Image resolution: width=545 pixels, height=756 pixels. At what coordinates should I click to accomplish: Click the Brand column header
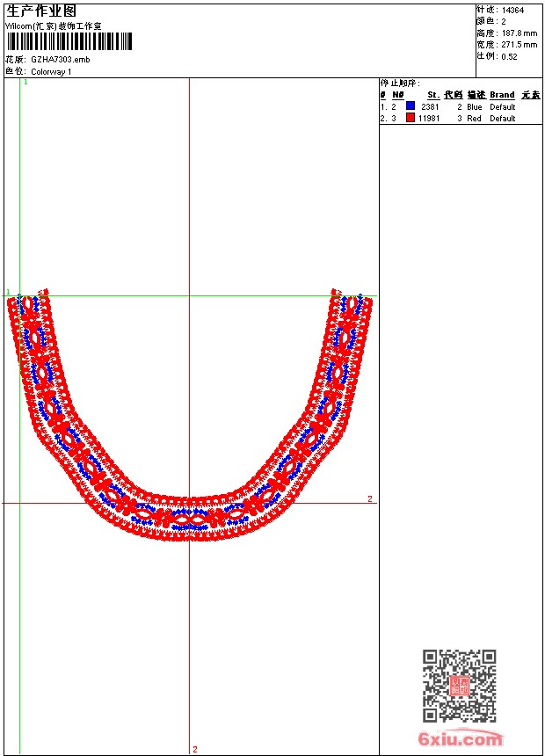pyautogui.click(x=502, y=95)
